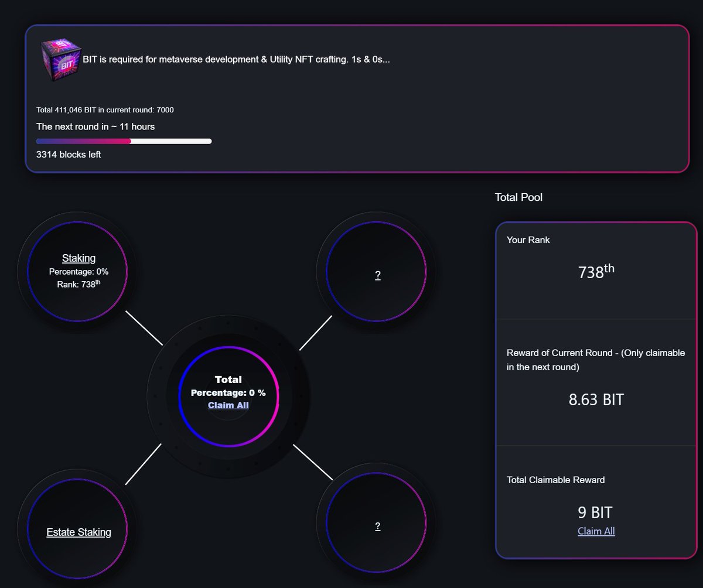This screenshot has width=703, height=588.
Task: Select the Staking circle node
Action: [x=79, y=271]
